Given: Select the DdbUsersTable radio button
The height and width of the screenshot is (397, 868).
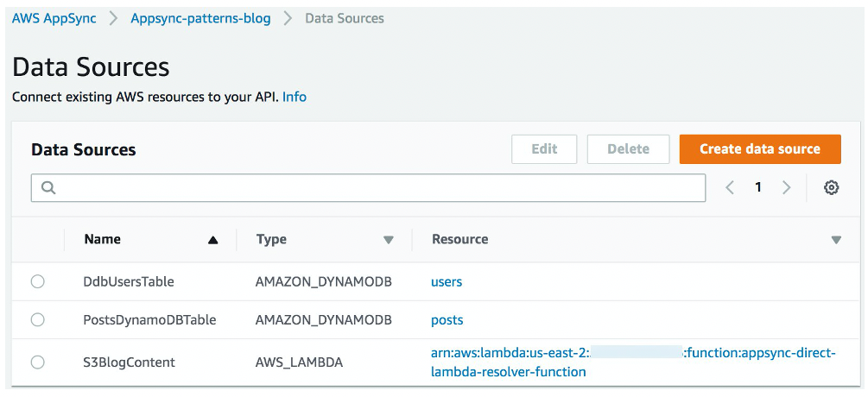Looking at the screenshot, I should (37, 281).
